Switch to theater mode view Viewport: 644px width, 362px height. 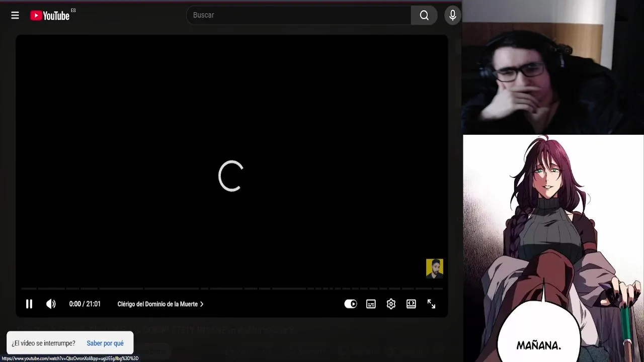(411, 304)
